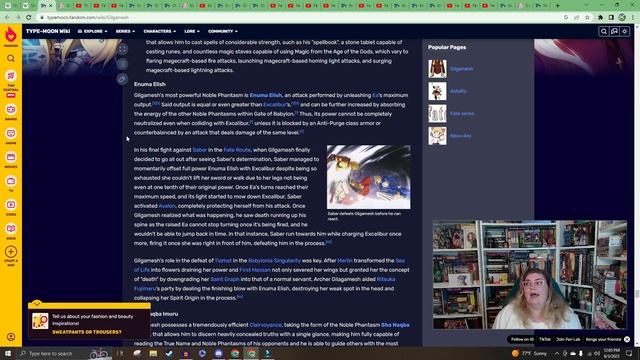Click the TYPE-MOON Wiki title link

(48, 31)
